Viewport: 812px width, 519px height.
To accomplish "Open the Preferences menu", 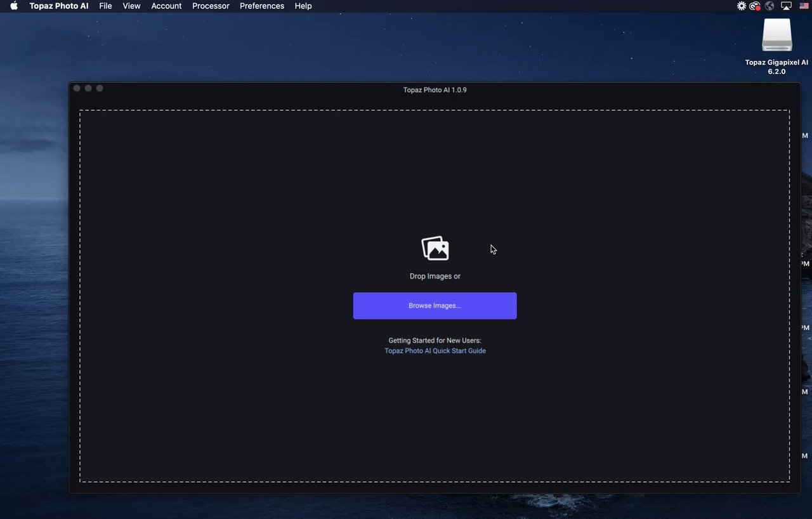I will pos(262,6).
